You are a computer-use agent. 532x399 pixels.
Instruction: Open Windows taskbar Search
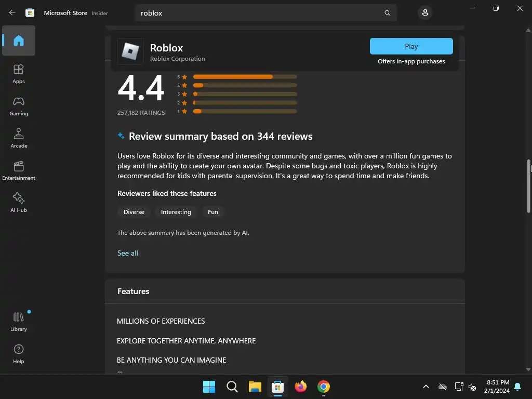[x=232, y=387]
